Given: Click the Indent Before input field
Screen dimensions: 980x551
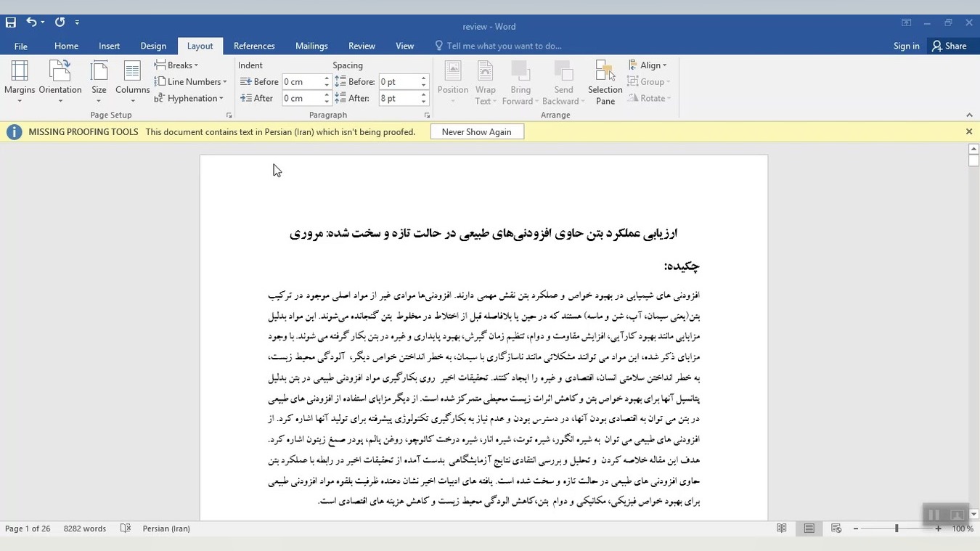Looking at the screenshot, I should point(302,82).
